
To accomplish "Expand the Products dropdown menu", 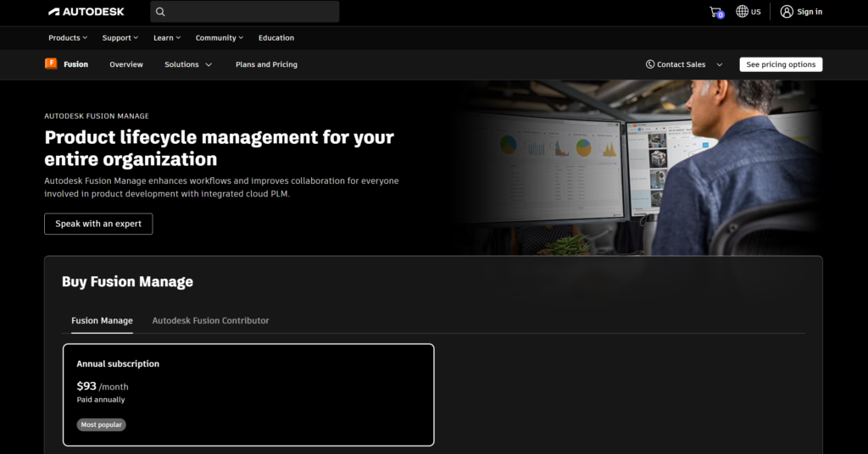I will pos(68,38).
